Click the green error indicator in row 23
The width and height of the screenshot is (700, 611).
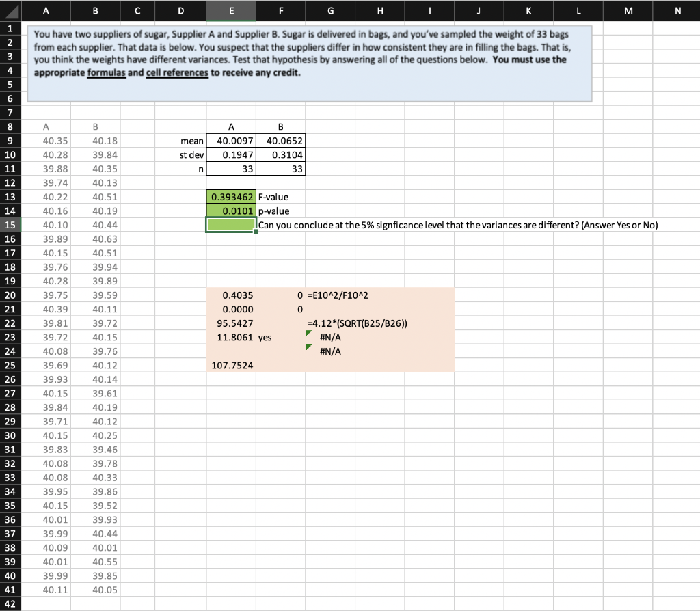pyautogui.click(x=308, y=333)
